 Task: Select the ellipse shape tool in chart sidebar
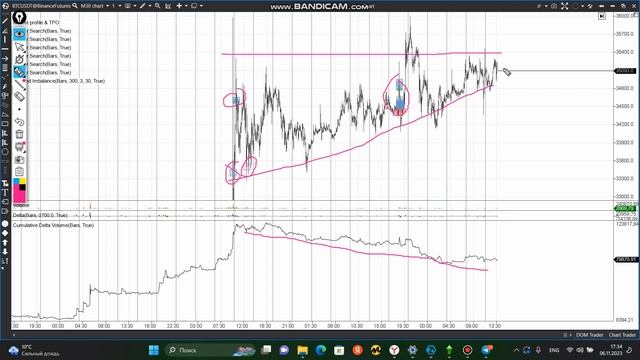coord(5,151)
